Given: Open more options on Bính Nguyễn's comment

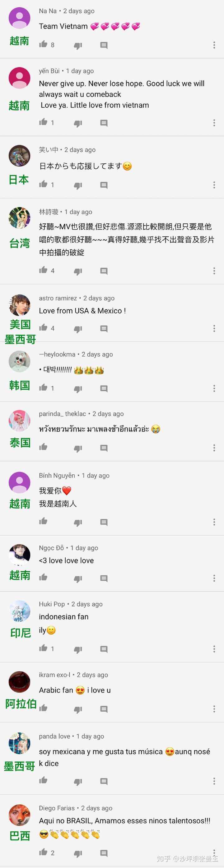Looking at the screenshot, I should click(x=214, y=522).
